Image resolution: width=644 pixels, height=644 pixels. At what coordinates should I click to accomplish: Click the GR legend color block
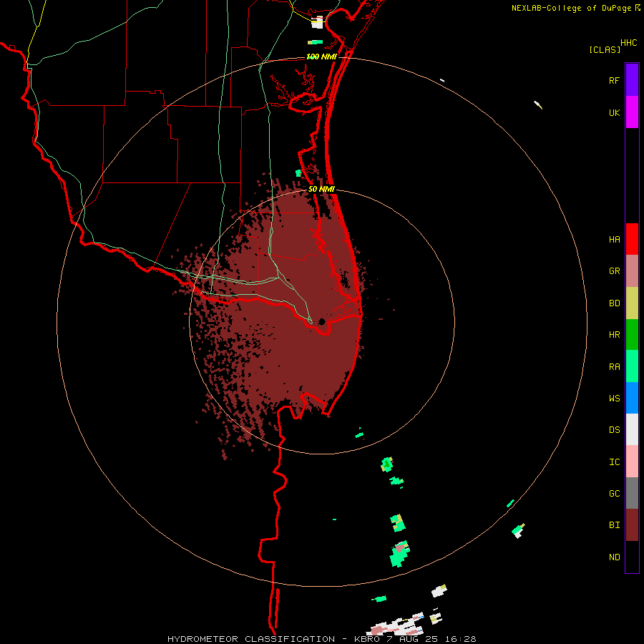click(x=632, y=271)
